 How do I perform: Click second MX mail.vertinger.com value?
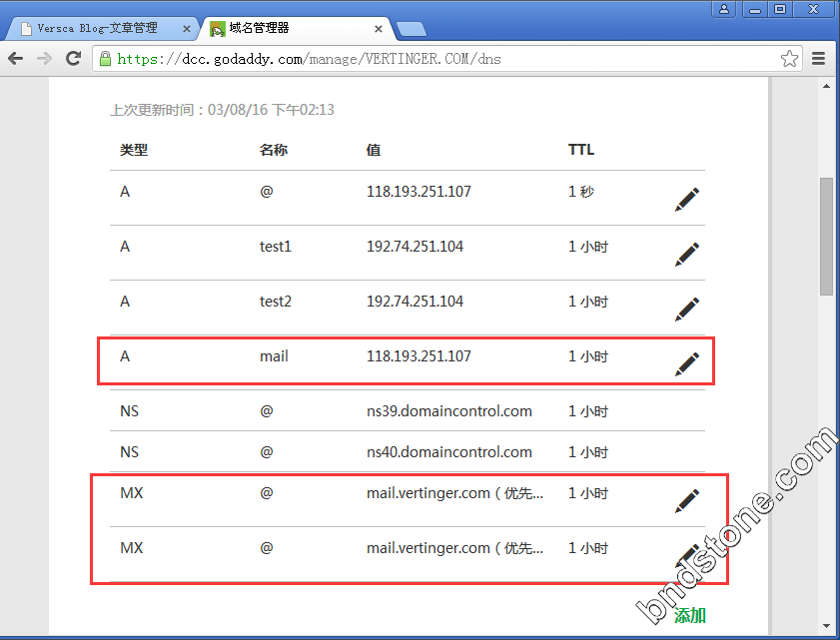click(454, 548)
